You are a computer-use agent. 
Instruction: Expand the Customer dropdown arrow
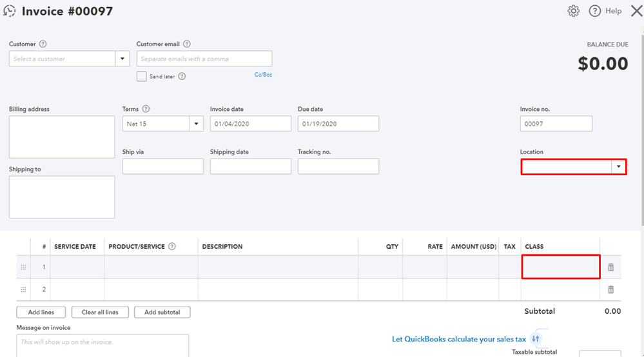(122, 59)
